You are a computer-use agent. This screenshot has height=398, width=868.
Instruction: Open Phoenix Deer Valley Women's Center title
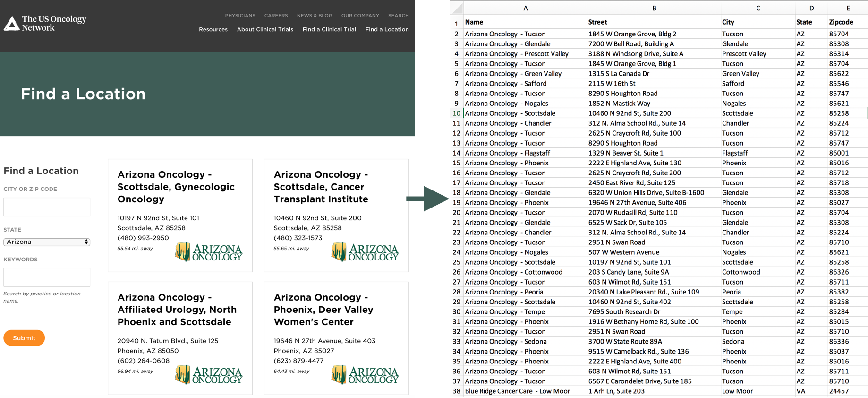(323, 310)
